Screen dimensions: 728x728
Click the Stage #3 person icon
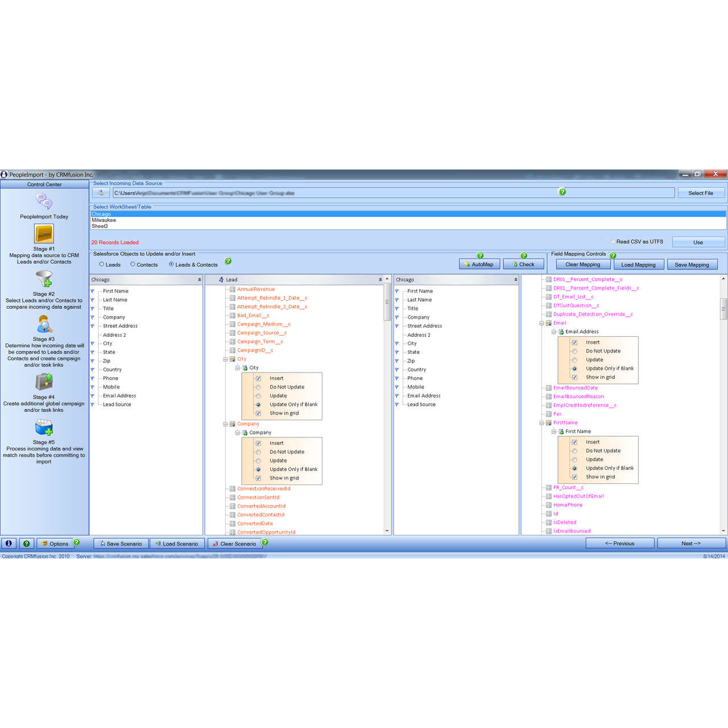pos(44,325)
